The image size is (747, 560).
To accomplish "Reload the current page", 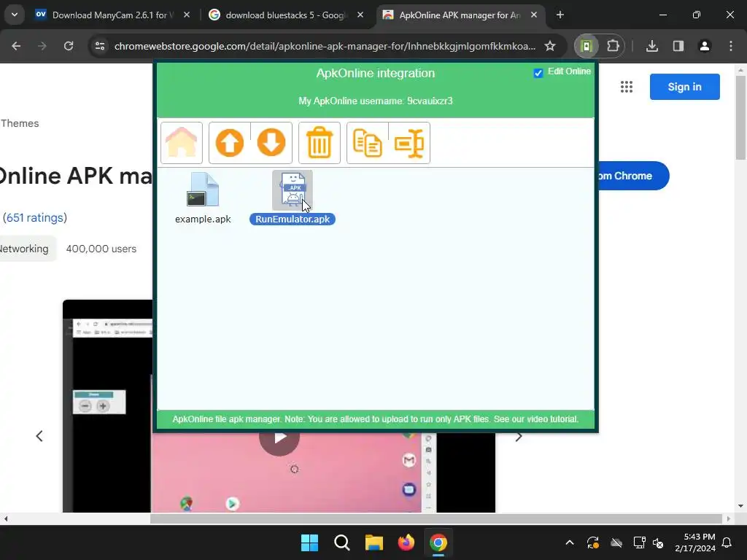I will (x=69, y=46).
